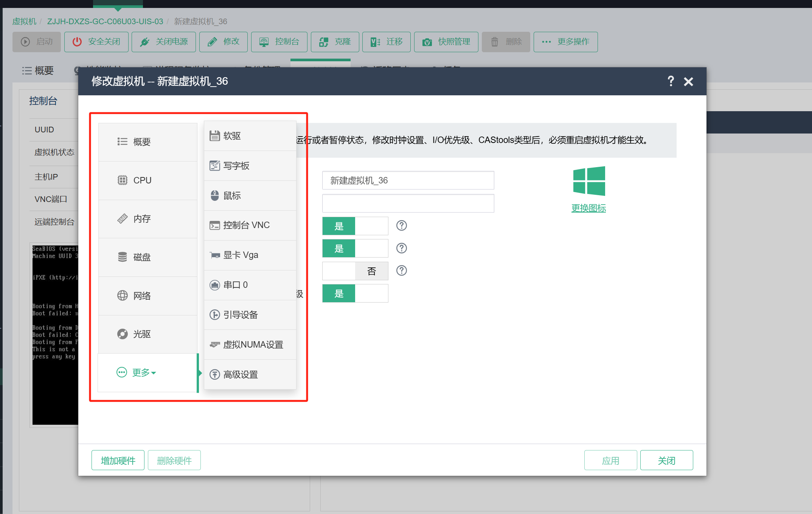Click the help question mark in dialog header
This screenshot has height=514, width=812.
[x=671, y=81]
